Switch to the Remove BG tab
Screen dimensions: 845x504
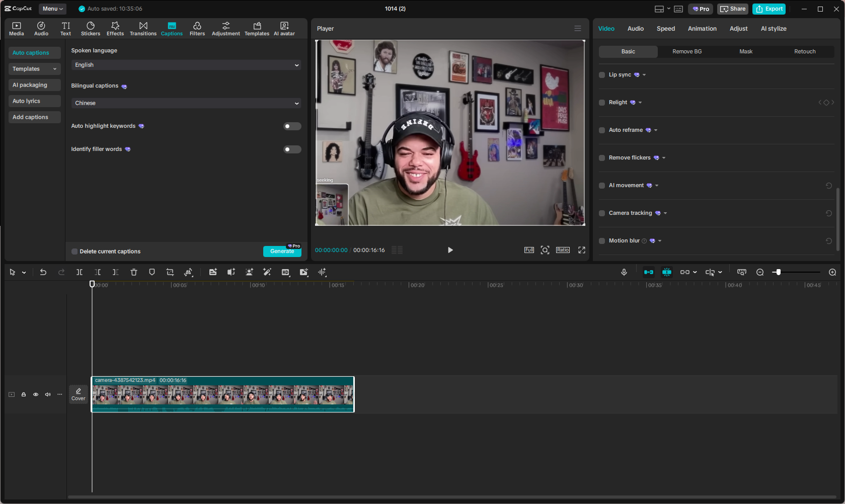pyautogui.click(x=686, y=51)
